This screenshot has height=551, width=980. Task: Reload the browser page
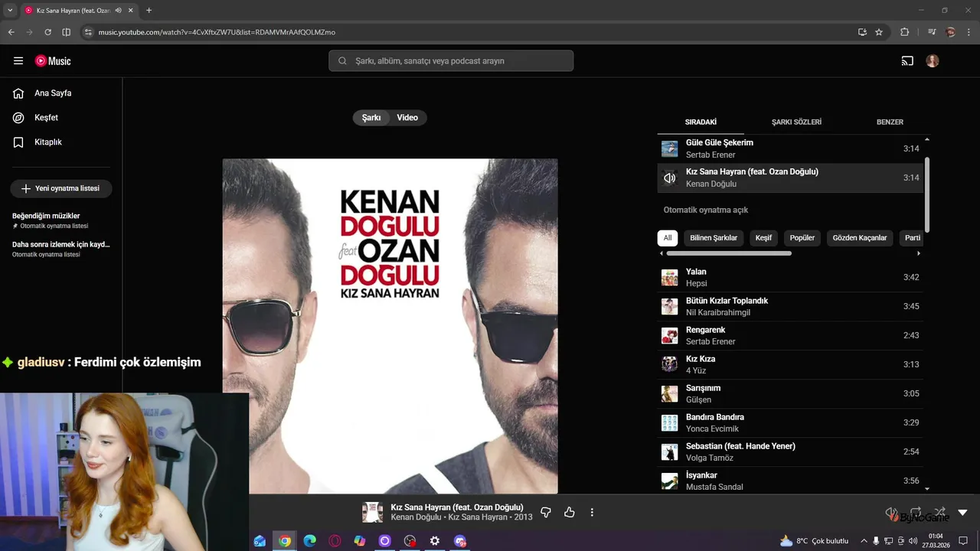coord(47,32)
